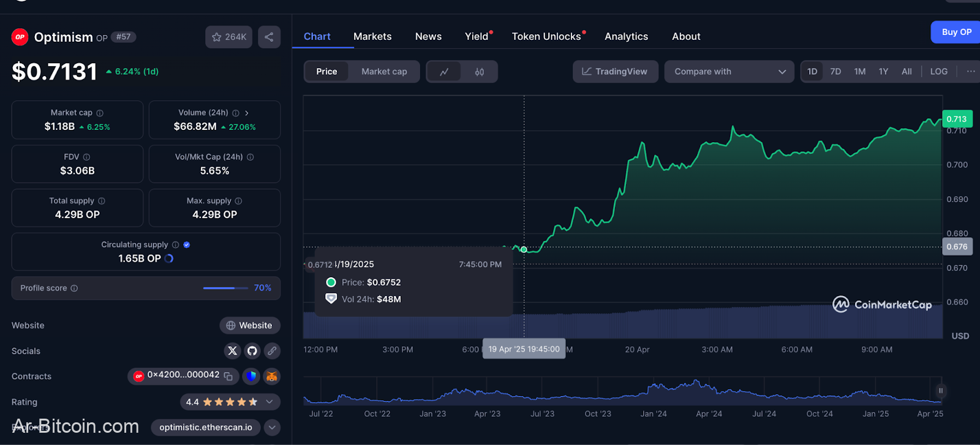Screen dimensions: 980x445
Task: Click the Optimism OP logo
Action: (20, 37)
